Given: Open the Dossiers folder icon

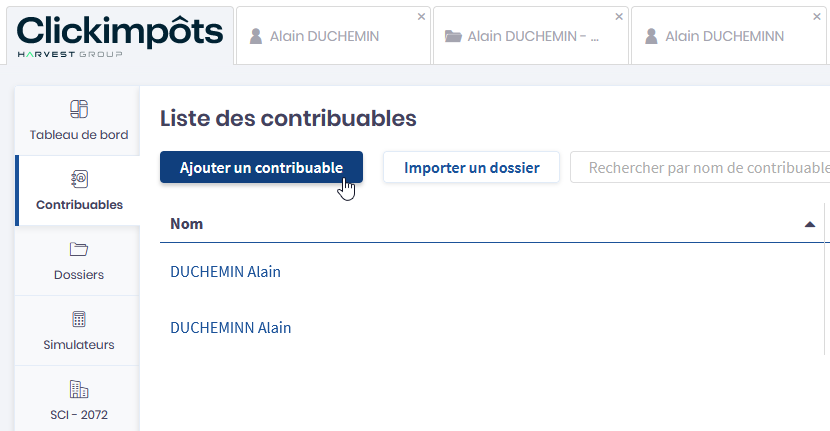Looking at the screenshot, I should [79, 249].
